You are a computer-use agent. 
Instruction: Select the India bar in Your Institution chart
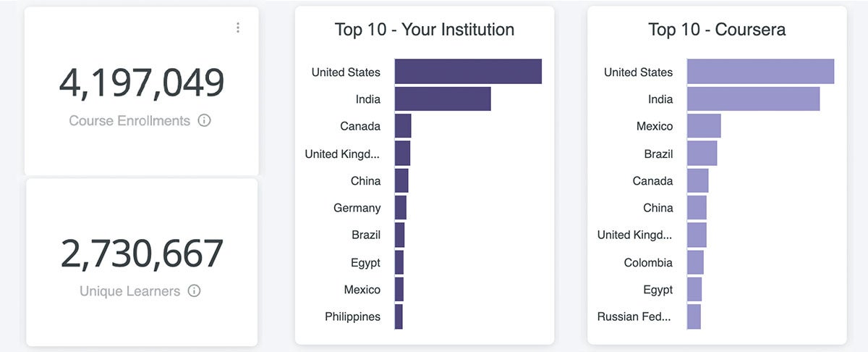pos(443,99)
